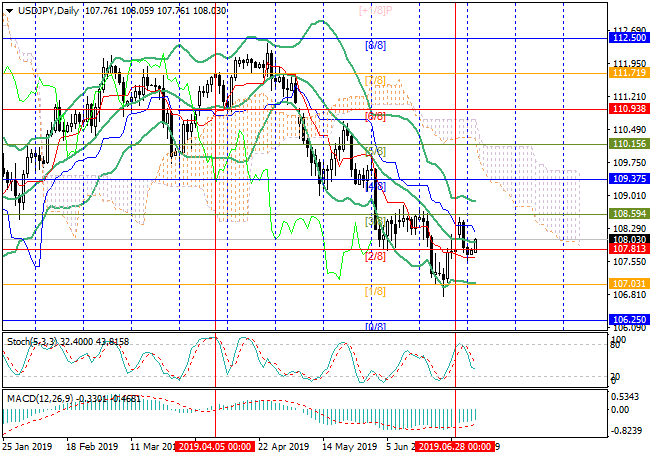Select the [1/8] Murrey level label
Image resolution: width=653 pixels, height=458 pixels.
click(x=376, y=291)
